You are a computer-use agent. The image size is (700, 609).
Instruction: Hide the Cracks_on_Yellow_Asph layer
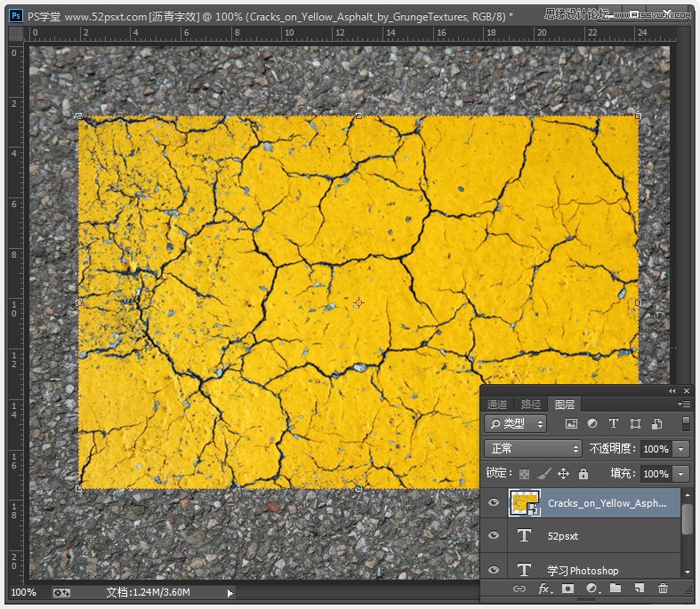pyautogui.click(x=494, y=502)
